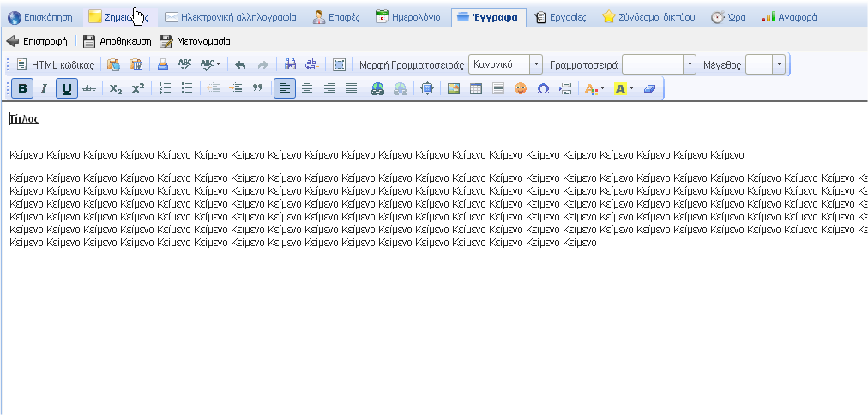Open the Γραμματοσειρά font dropdown
868x415 pixels.
[690, 65]
